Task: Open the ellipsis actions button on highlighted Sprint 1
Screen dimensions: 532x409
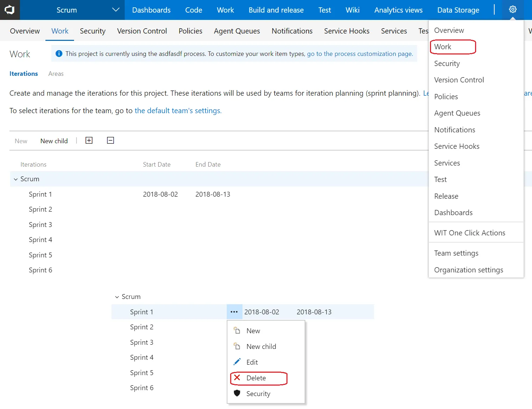Action: pos(234,312)
